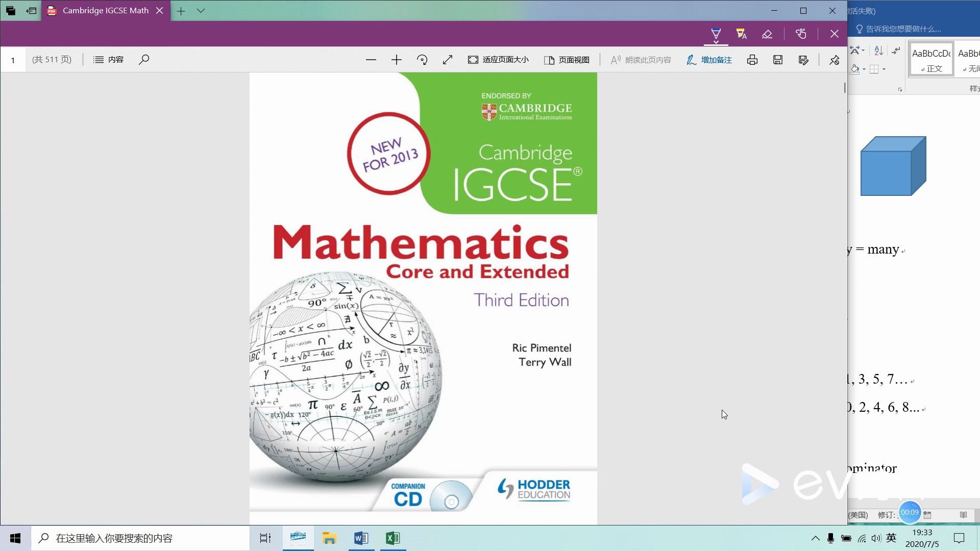Click the Save As icon
The width and height of the screenshot is (980, 551).
[x=803, y=60]
